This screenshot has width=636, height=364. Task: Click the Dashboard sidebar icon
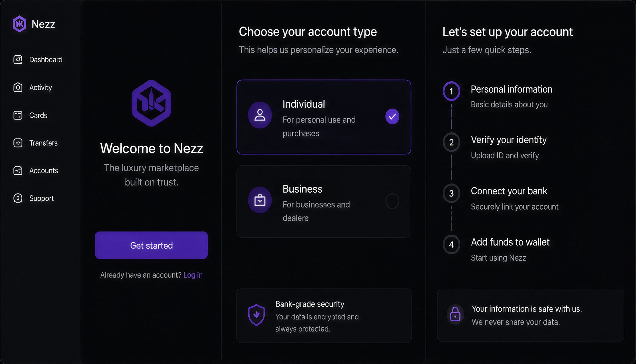point(18,60)
